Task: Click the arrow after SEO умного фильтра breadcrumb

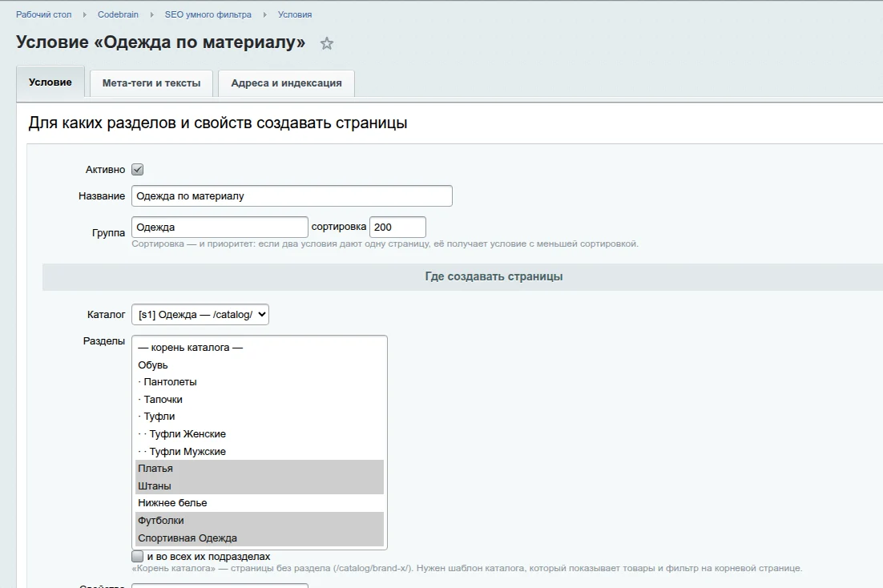Action: click(x=264, y=14)
